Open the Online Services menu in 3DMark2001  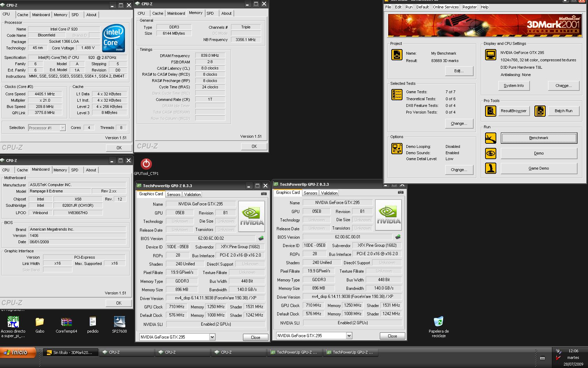coord(446,7)
